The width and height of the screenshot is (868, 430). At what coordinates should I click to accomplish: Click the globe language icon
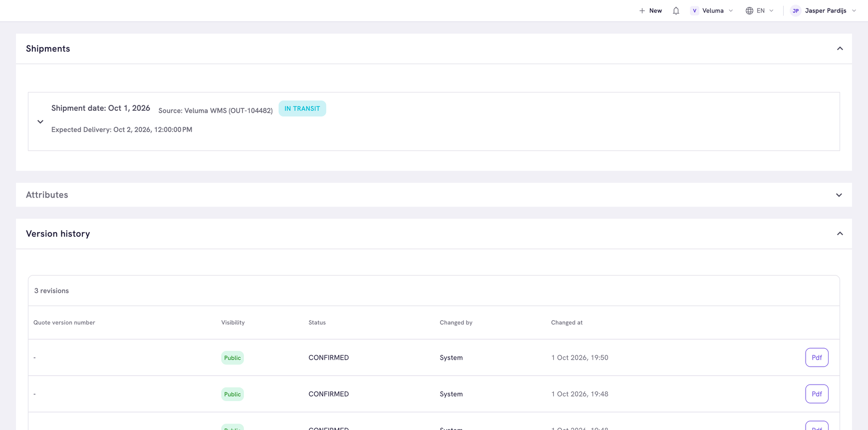[x=749, y=10]
